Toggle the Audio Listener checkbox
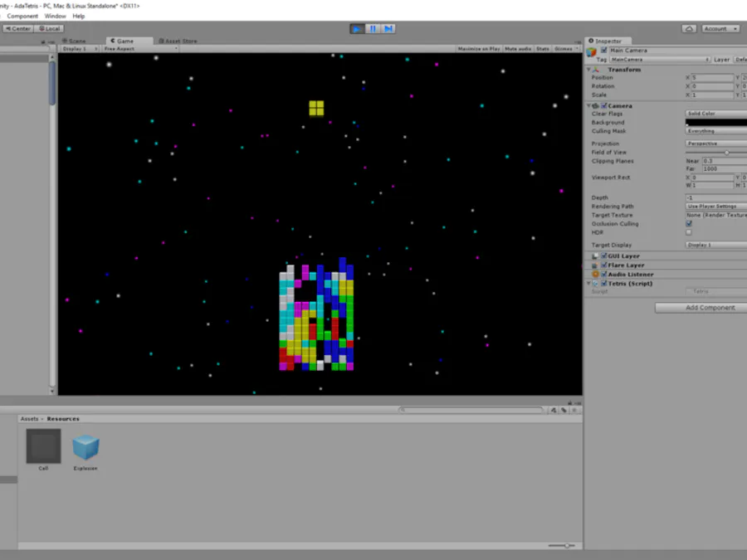This screenshot has height=560, width=747. point(604,275)
